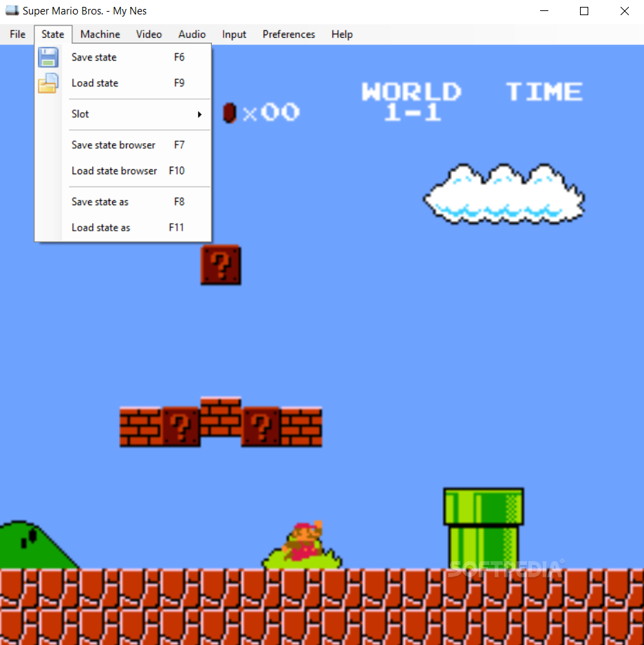Close the open State menu

click(53, 34)
